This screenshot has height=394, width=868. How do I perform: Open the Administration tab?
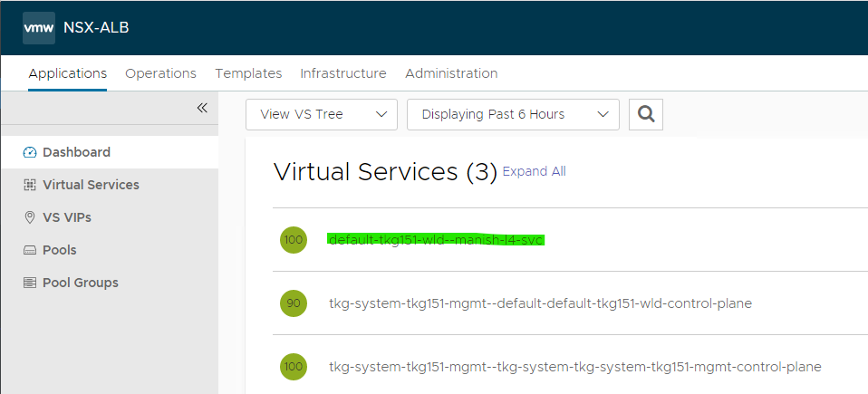pyautogui.click(x=451, y=73)
